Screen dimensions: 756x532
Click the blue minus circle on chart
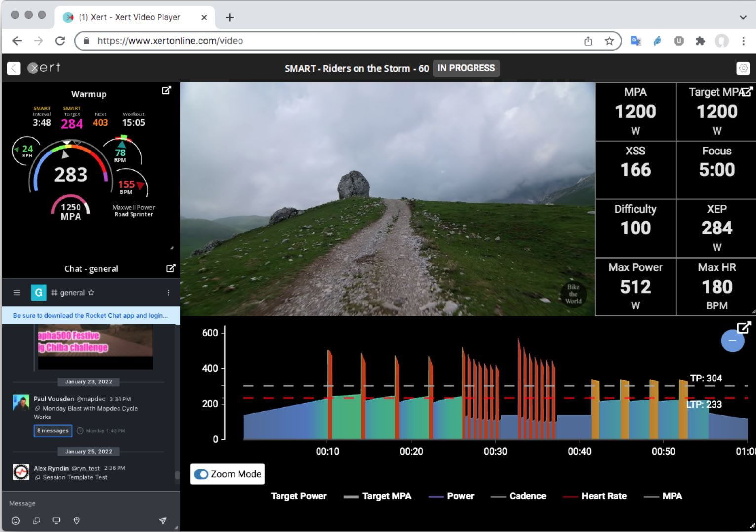[x=733, y=341]
